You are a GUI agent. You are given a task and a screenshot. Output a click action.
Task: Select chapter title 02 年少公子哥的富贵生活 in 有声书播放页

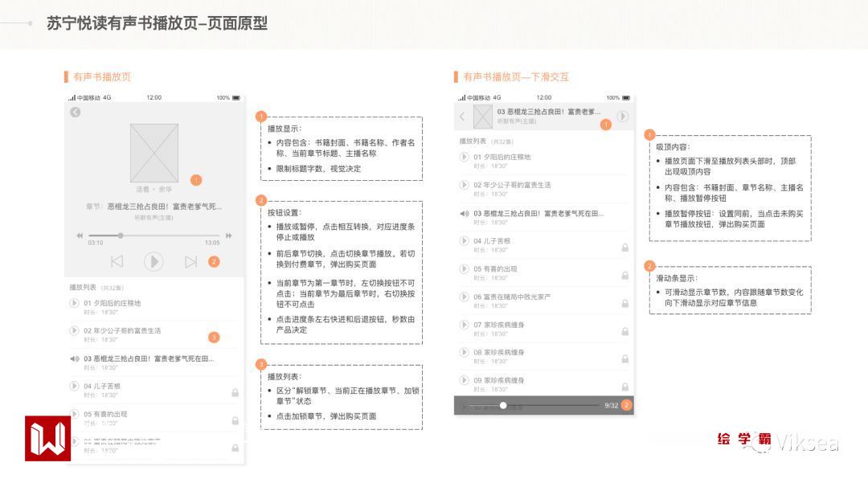pyautogui.click(x=122, y=330)
